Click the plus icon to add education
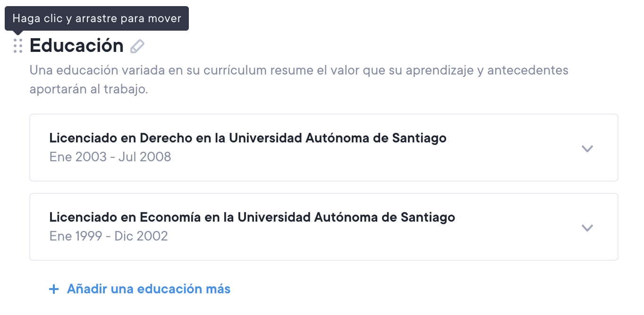 pyautogui.click(x=54, y=289)
